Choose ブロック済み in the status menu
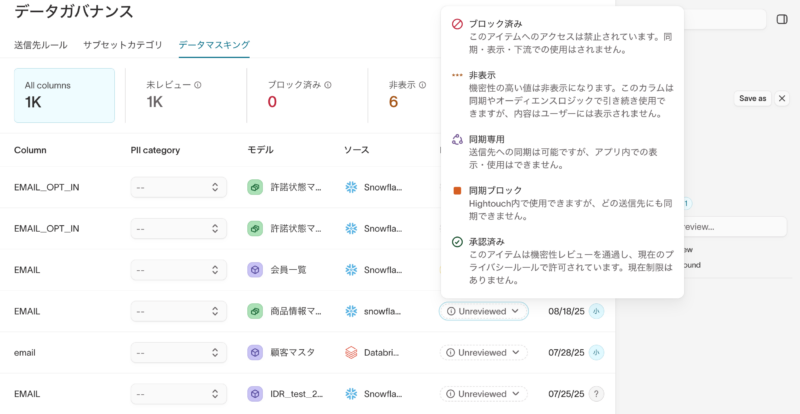This screenshot has height=414, width=800. pyautogui.click(x=562, y=37)
